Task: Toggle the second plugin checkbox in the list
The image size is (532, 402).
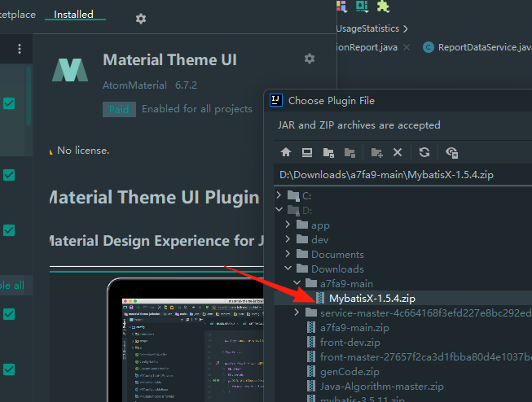Action: coord(9,175)
